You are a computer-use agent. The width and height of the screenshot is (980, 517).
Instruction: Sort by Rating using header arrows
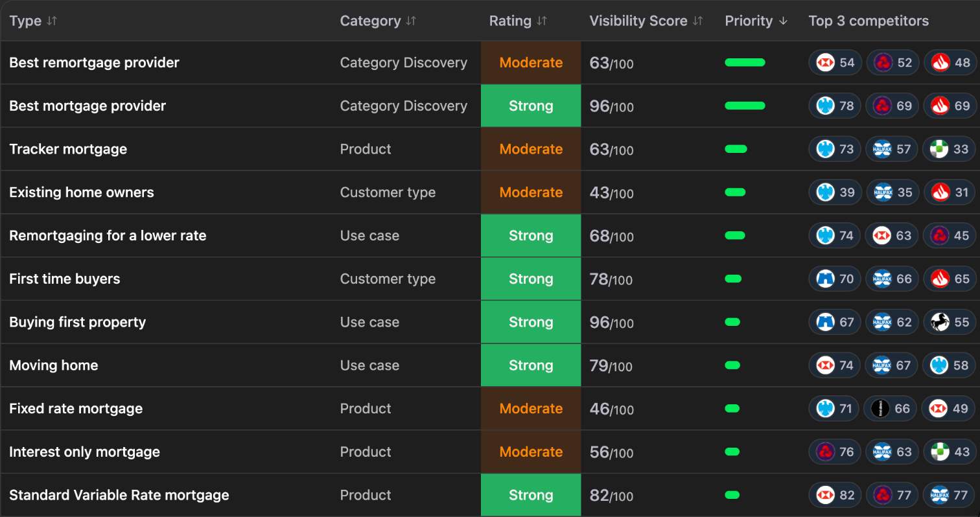[x=542, y=21]
